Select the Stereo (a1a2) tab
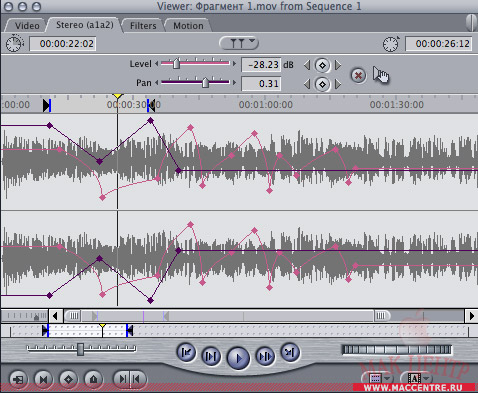 click(x=84, y=25)
